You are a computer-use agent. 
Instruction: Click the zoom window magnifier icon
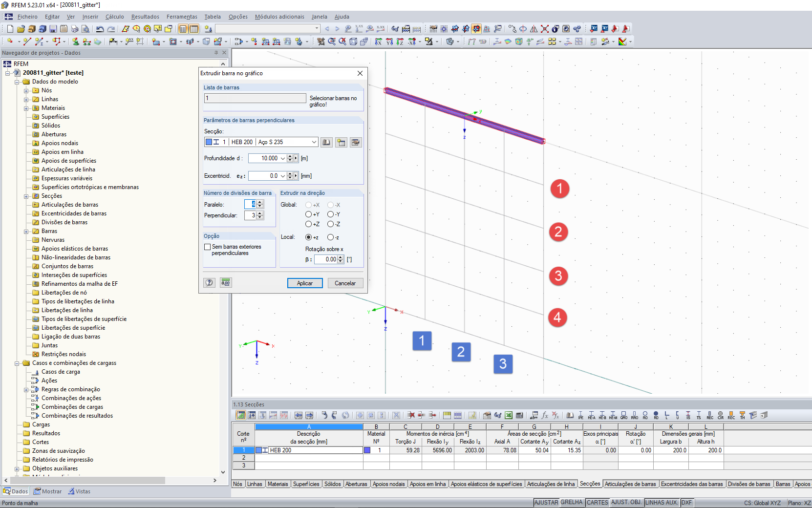pyautogui.click(x=332, y=42)
